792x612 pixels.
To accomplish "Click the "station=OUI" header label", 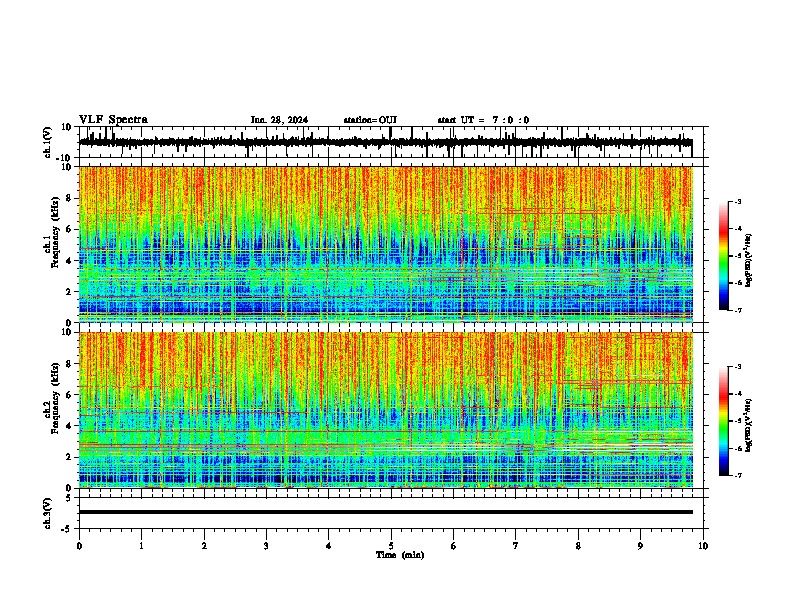I will coord(370,120).
